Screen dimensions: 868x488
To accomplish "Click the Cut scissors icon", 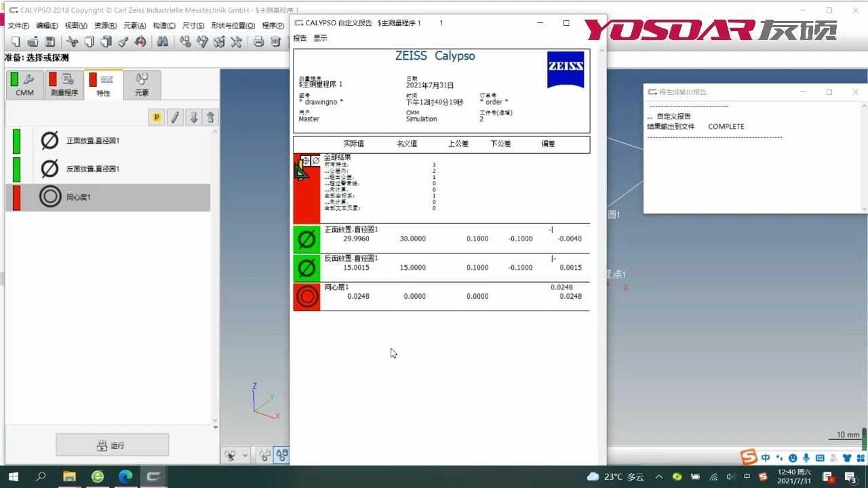I will [72, 42].
